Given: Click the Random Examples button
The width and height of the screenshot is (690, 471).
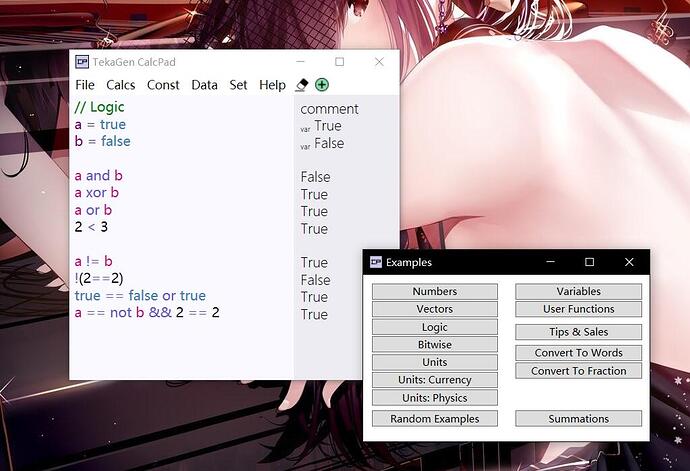Looking at the screenshot, I should [x=435, y=419].
